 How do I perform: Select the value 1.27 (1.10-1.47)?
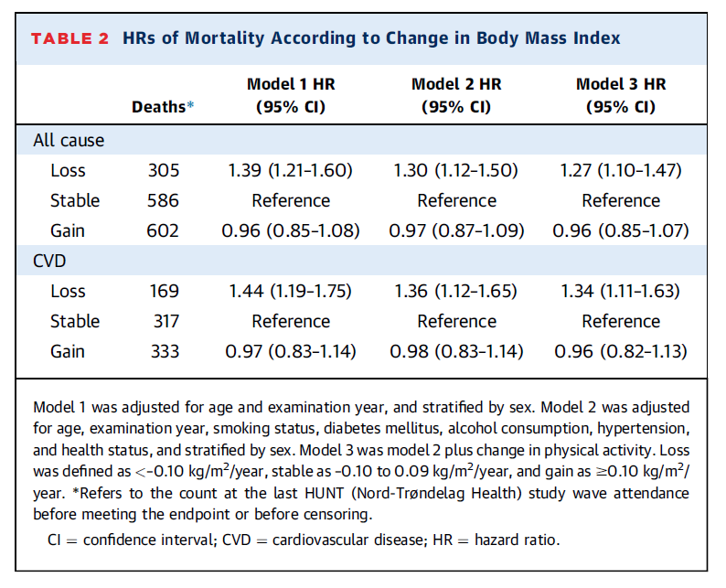click(620, 171)
